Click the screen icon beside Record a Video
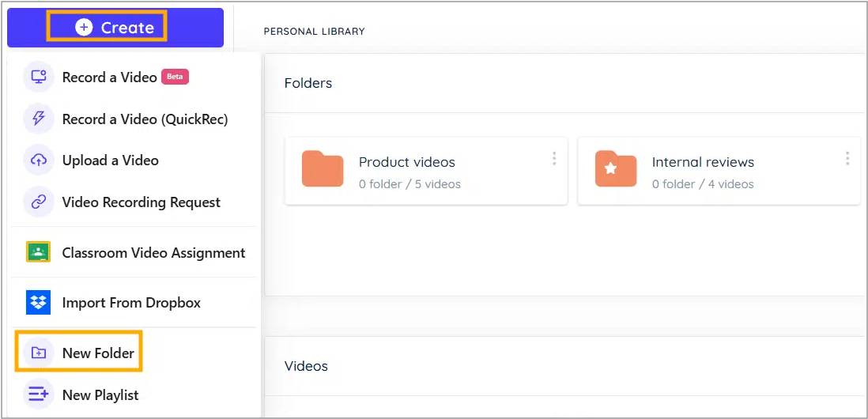 (x=38, y=77)
